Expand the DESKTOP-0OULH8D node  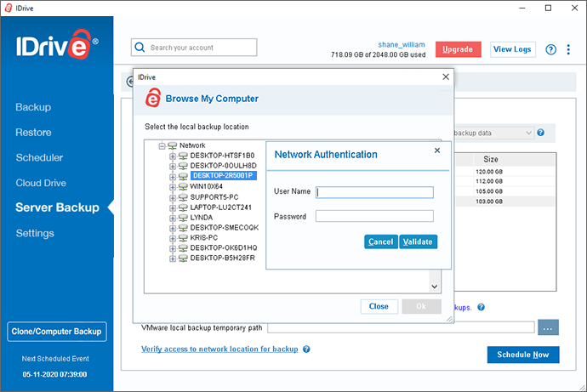173,166
